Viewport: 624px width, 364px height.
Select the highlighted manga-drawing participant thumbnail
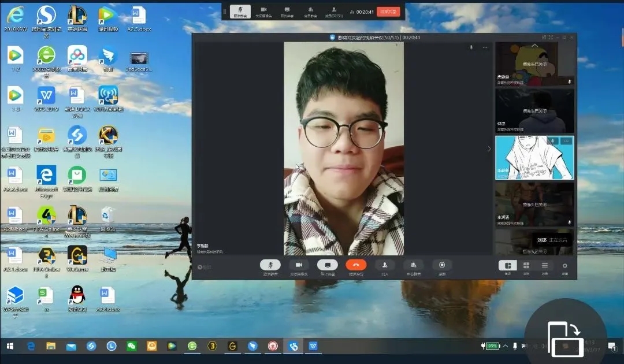tap(534, 158)
